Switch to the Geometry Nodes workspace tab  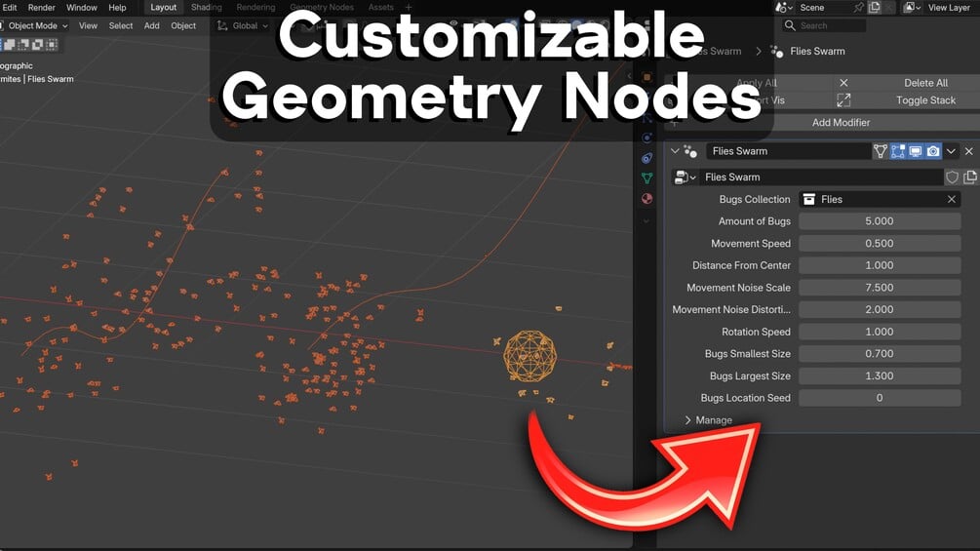click(321, 8)
